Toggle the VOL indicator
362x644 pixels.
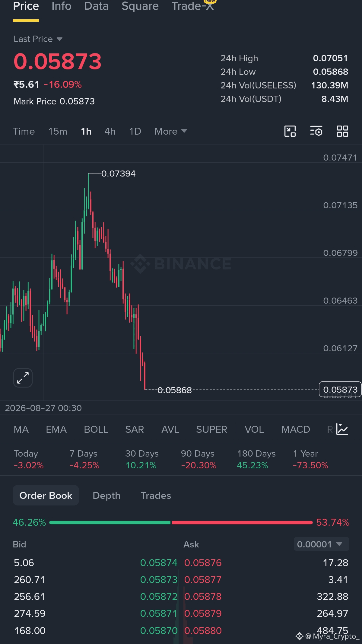tap(254, 429)
